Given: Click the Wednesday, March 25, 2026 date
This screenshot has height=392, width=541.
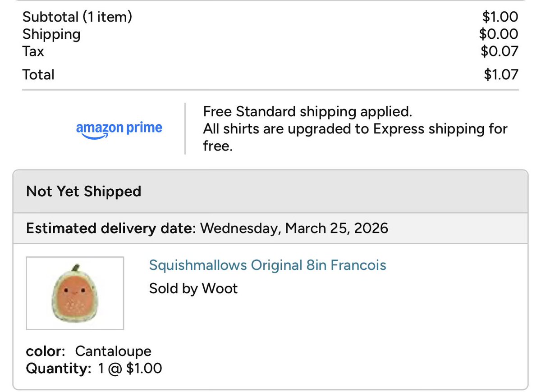Looking at the screenshot, I should tap(294, 228).
